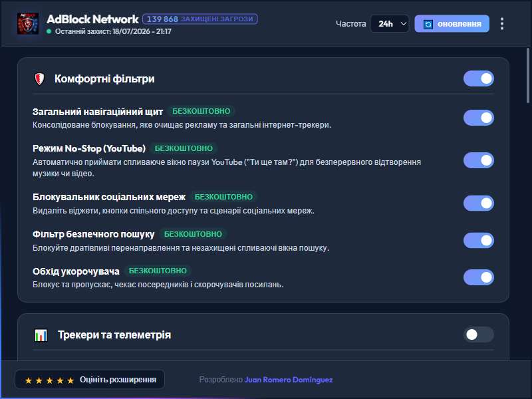Viewport: 532px width, 399px height.
Task: Click the AdBlock Network logo icon
Action: pyautogui.click(x=28, y=23)
